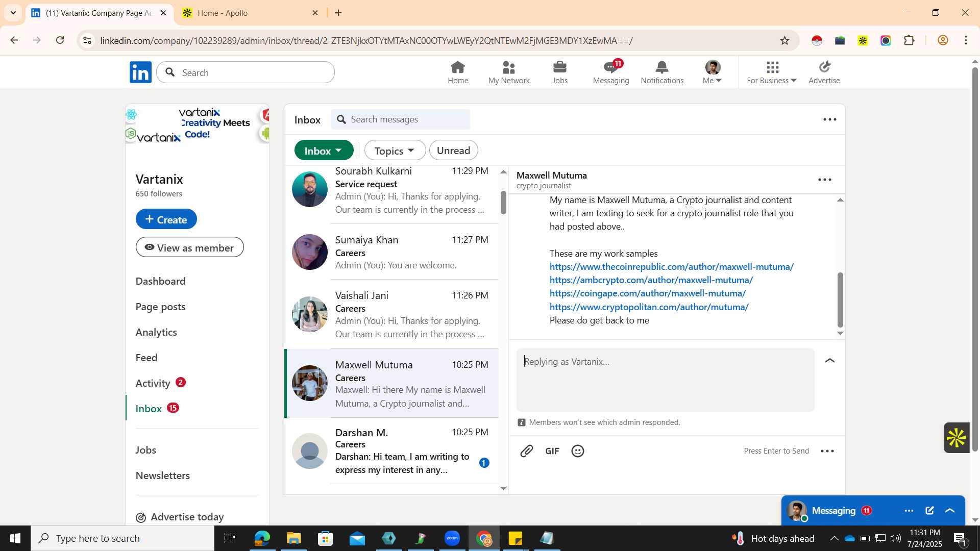Open Task View in taskbar
This screenshot has width=980, height=551.
click(230, 538)
